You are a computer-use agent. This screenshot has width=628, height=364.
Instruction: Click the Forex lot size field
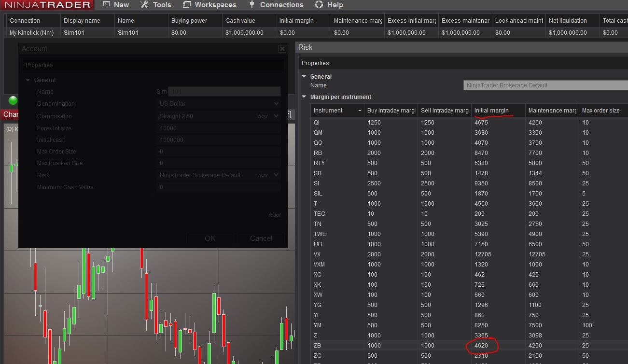220,128
